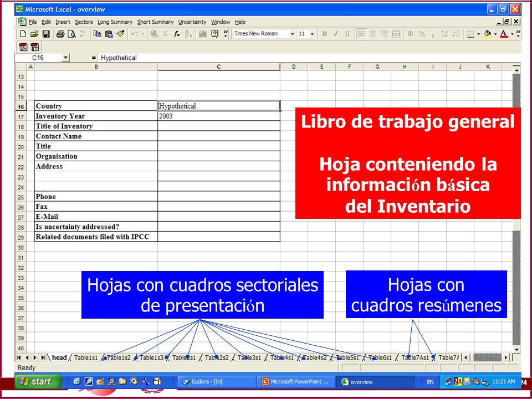Launch the Chart Wizard icon
Image resolution: width=532 pixels, height=399 pixels.
[203, 34]
